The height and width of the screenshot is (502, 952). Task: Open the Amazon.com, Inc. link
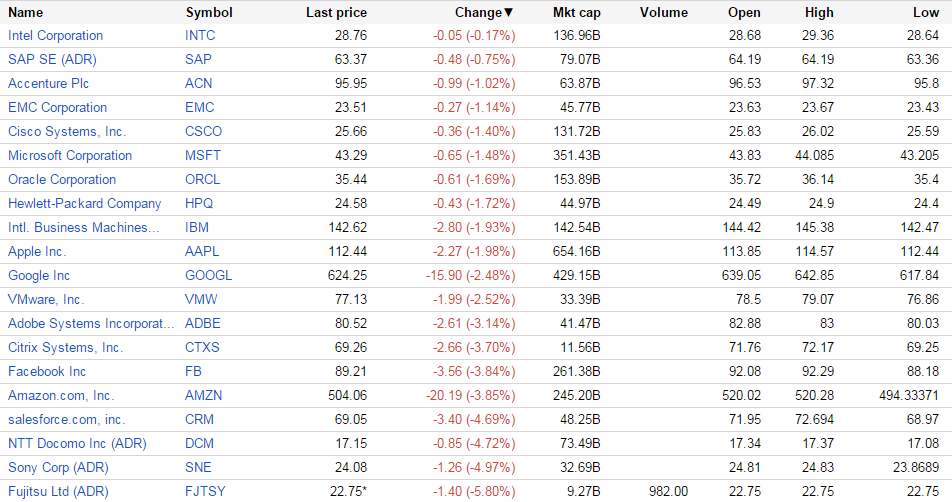click(x=61, y=396)
